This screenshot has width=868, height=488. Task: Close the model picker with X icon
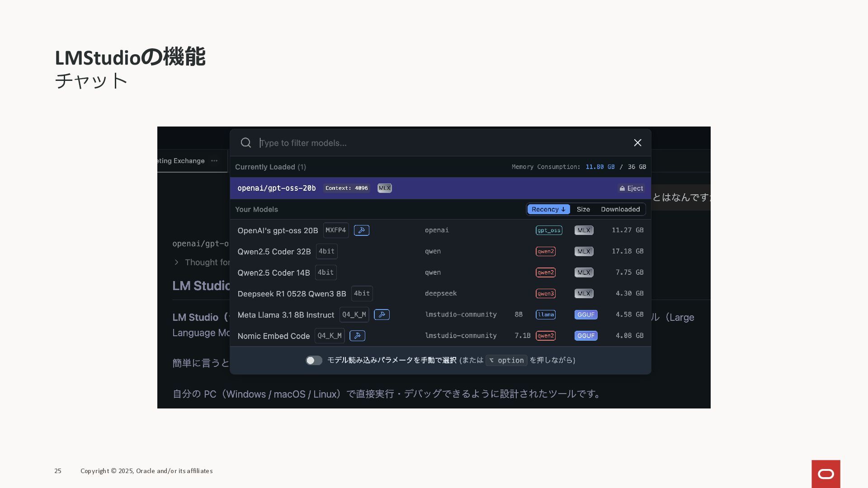click(637, 143)
